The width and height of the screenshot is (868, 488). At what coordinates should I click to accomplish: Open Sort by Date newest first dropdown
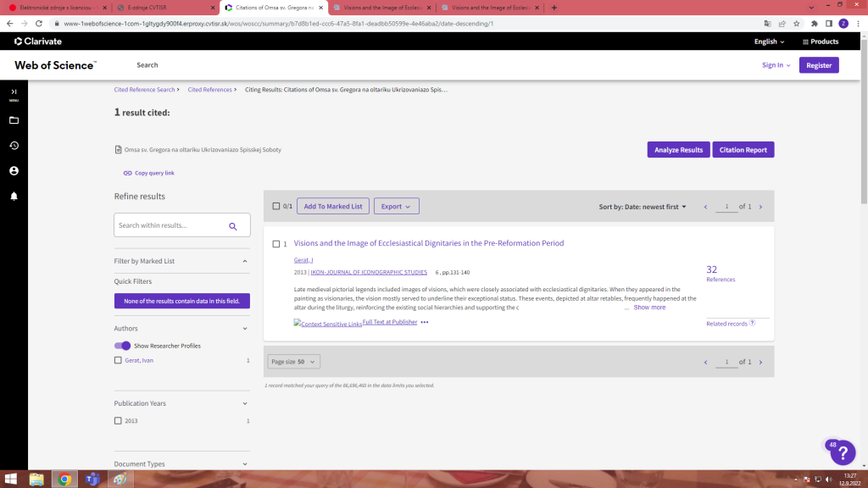pyautogui.click(x=643, y=207)
